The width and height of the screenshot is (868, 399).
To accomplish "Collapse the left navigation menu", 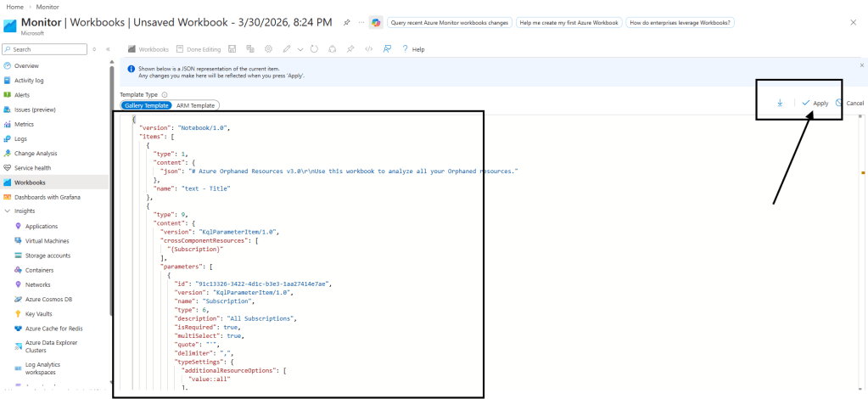I will pos(108,49).
